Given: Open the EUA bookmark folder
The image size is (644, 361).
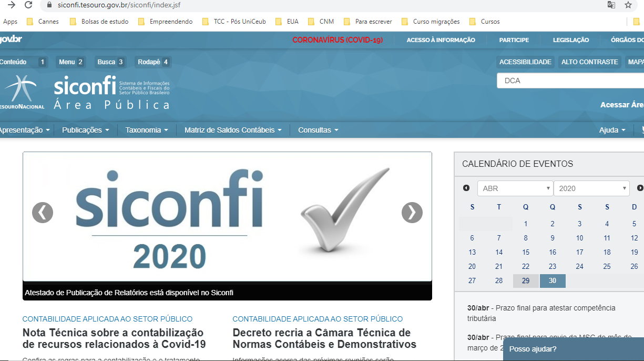Looking at the screenshot, I should (x=287, y=22).
